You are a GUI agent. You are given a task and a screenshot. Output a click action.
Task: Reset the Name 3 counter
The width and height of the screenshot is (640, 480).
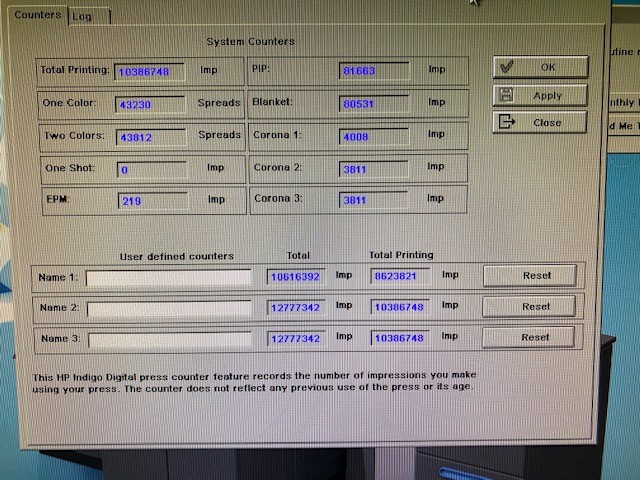click(x=528, y=338)
